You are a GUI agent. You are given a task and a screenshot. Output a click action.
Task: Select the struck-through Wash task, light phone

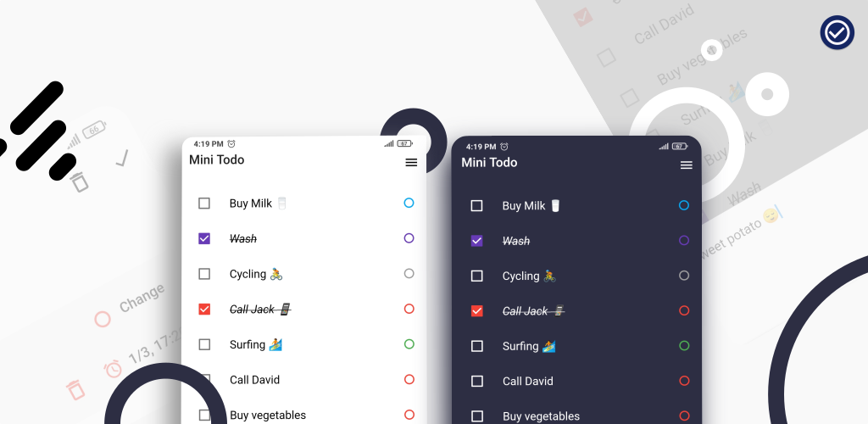[243, 238]
